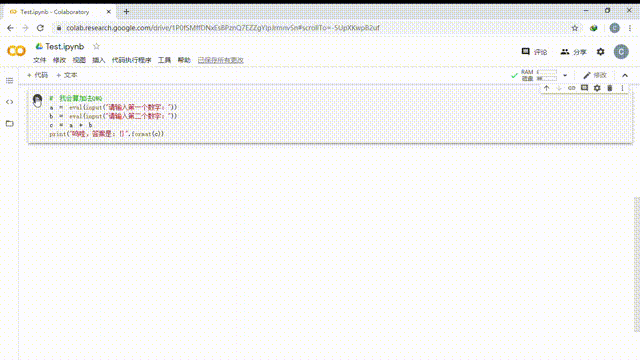The image size is (640, 360).
Task: Open the 工具 menu
Action: pos(164,60)
